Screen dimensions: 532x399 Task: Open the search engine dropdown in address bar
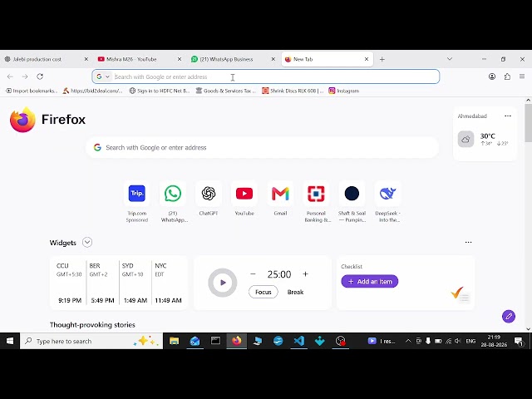[103, 77]
